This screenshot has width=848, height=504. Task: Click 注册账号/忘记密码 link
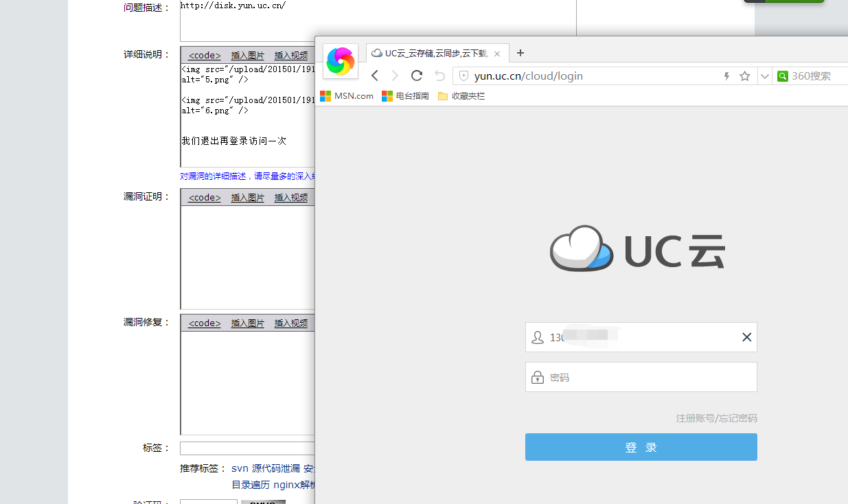(x=717, y=418)
